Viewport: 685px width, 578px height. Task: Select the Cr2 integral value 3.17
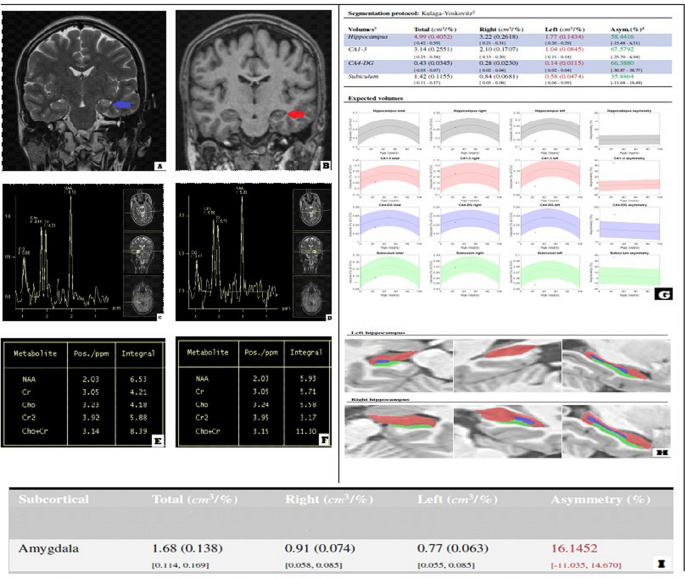pyautogui.click(x=308, y=417)
